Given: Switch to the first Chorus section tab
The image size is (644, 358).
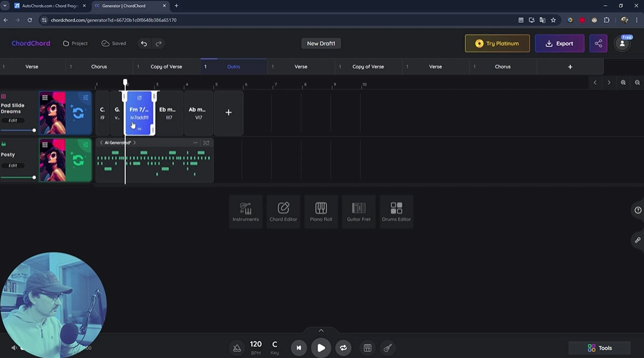Looking at the screenshot, I should point(99,67).
